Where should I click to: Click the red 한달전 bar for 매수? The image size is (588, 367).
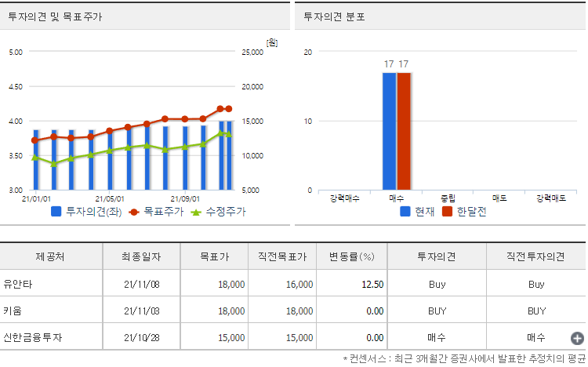pos(404,131)
